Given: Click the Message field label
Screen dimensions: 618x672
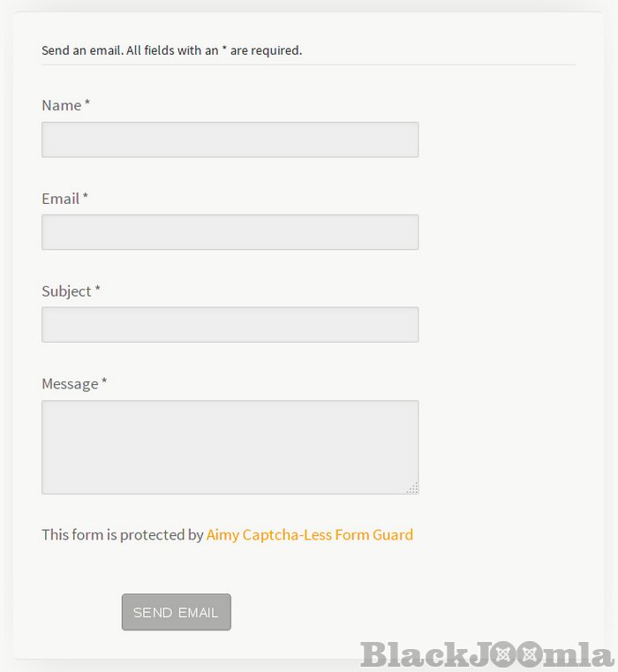Looking at the screenshot, I should tap(70, 384).
